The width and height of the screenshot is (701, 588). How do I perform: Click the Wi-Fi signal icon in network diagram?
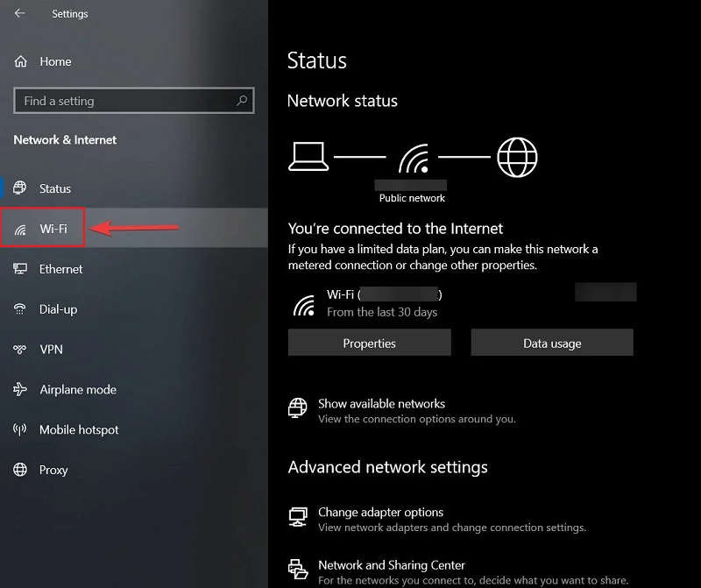(413, 159)
